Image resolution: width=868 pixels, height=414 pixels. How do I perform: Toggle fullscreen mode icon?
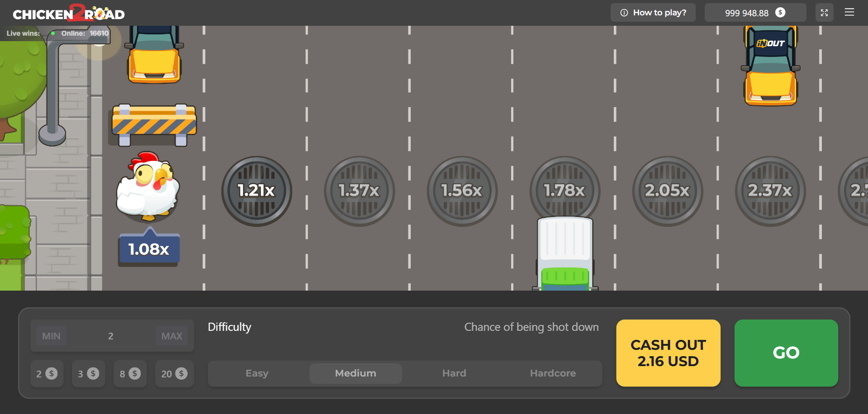[824, 13]
